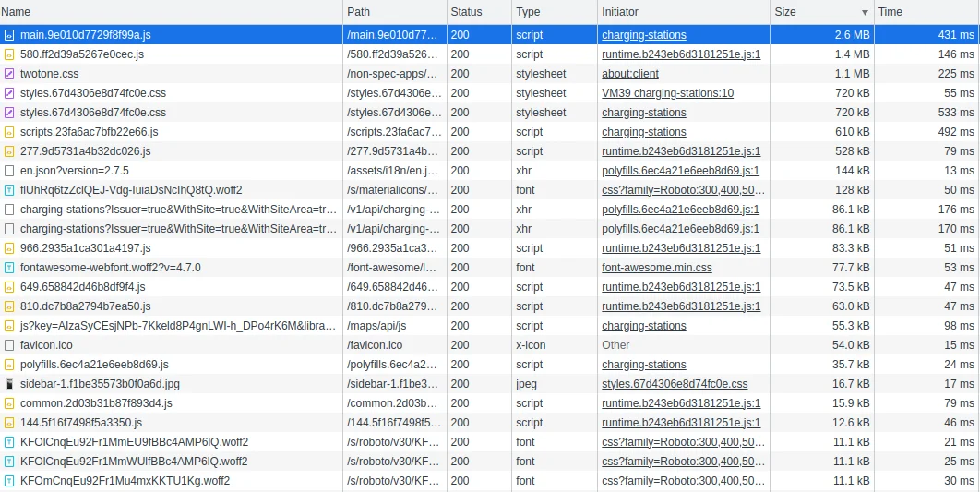Sort requests by the Name column header
This screenshot has height=492, width=980.
[x=17, y=12]
